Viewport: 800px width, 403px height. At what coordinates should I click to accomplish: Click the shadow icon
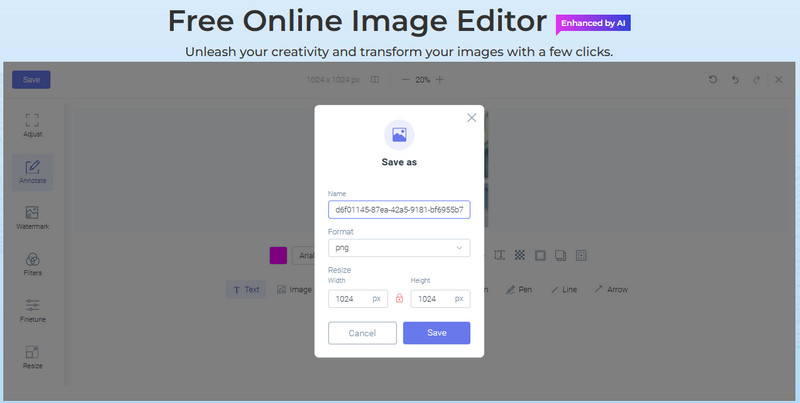[561, 255]
